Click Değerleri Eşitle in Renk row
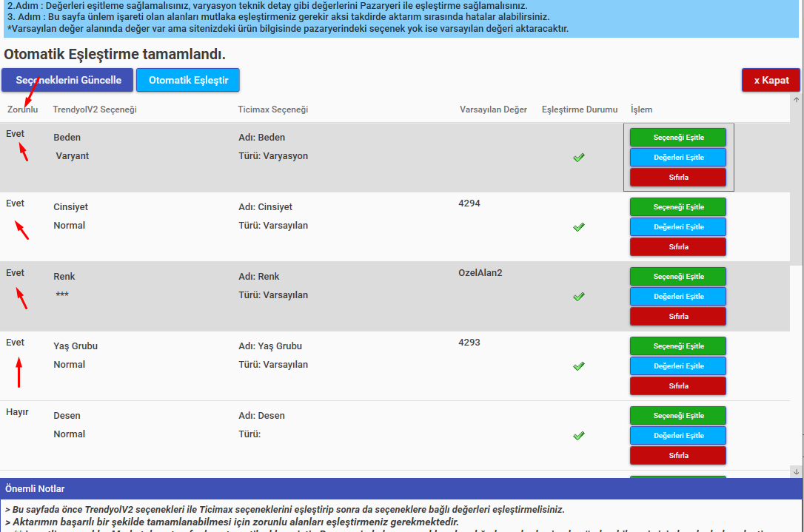This screenshot has height=532, width=804. [678, 297]
